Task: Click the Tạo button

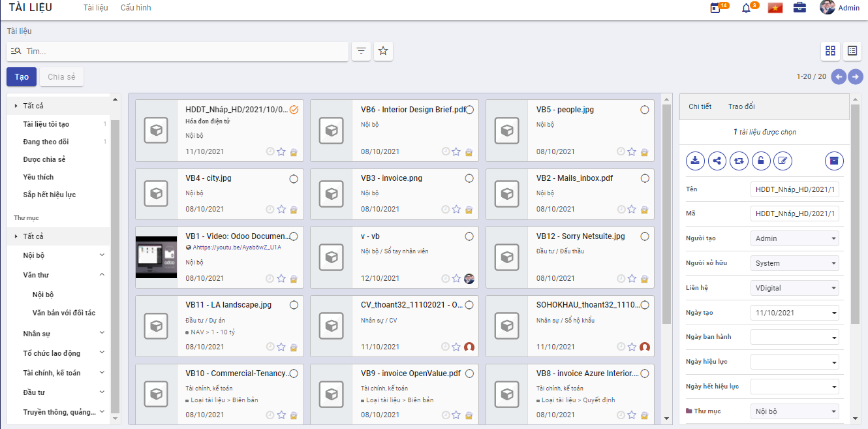Action: 22,77
